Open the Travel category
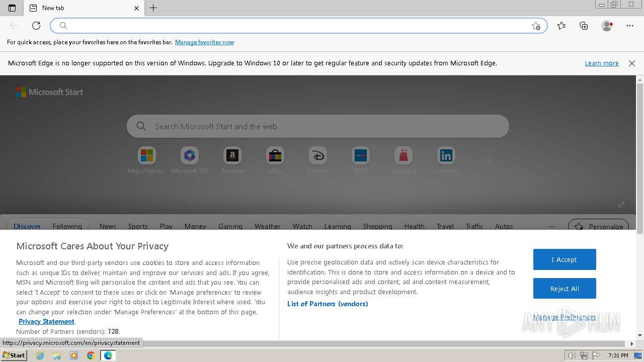 (x=445, y=226)
